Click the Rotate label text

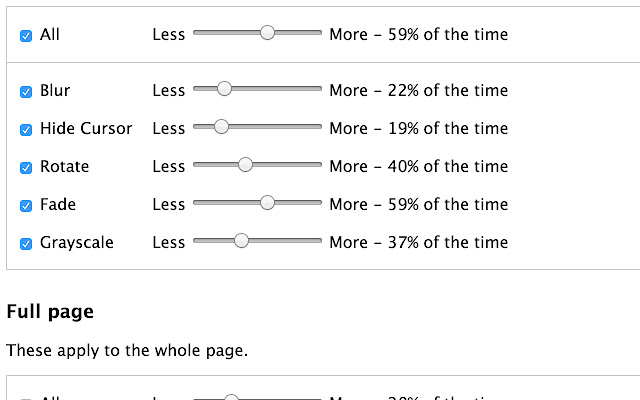[x=64, y=167]
